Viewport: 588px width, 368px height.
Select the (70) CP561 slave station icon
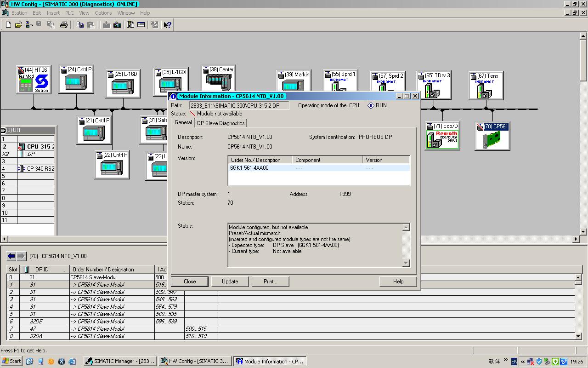tap(492, 136)
